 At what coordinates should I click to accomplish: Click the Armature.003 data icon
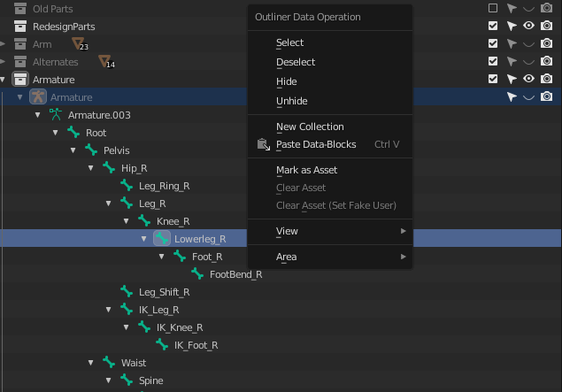tap(56, 115)
